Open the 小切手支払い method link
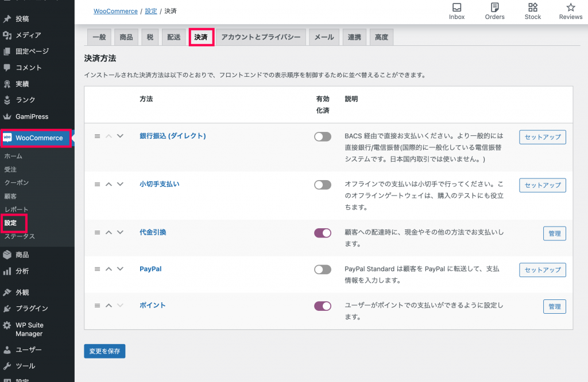The height and width of the screenshot is (382, 588). pyautogui.click(x=160, y=184)
